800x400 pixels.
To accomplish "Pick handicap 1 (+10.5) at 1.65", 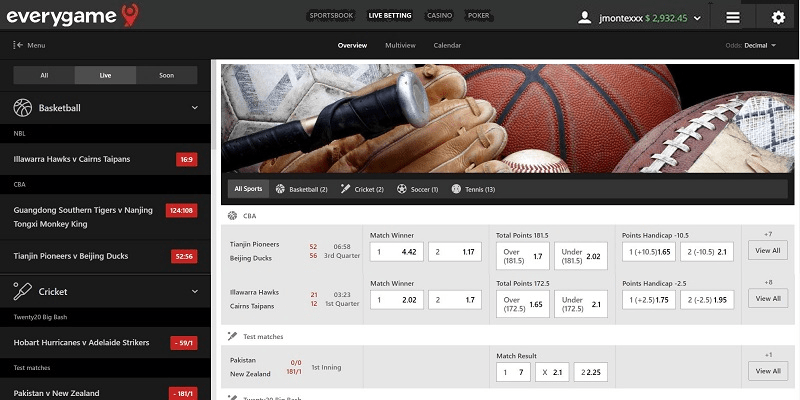I will (x=649, y=252).
